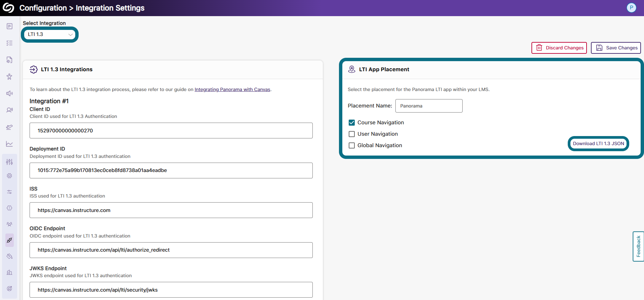
Task: Enable the User Navigation checkbox
Action: tap(352, 134)
